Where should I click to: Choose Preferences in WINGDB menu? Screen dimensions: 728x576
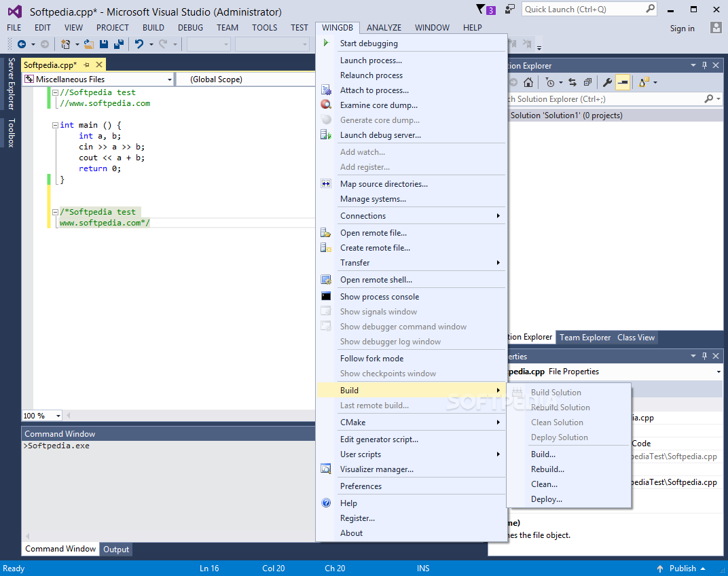(x=361, y=486)
